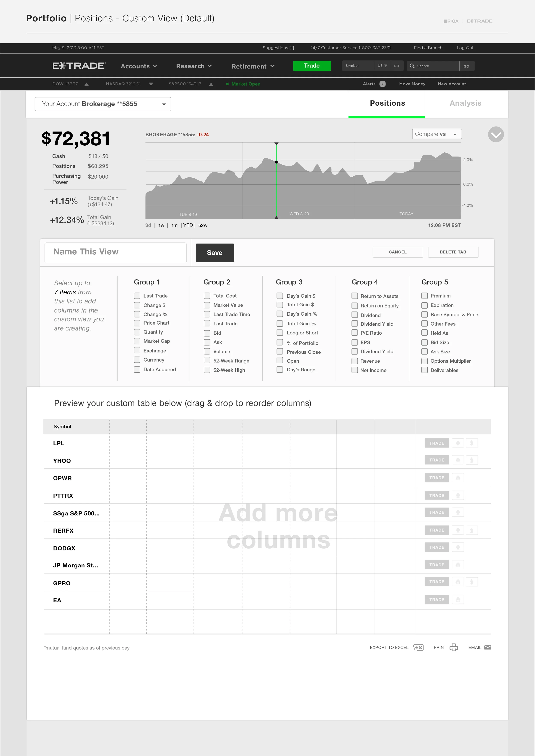Click the bell icon in DODGX row
Viewport: 535px width, 756px height.
coord(458,547)
